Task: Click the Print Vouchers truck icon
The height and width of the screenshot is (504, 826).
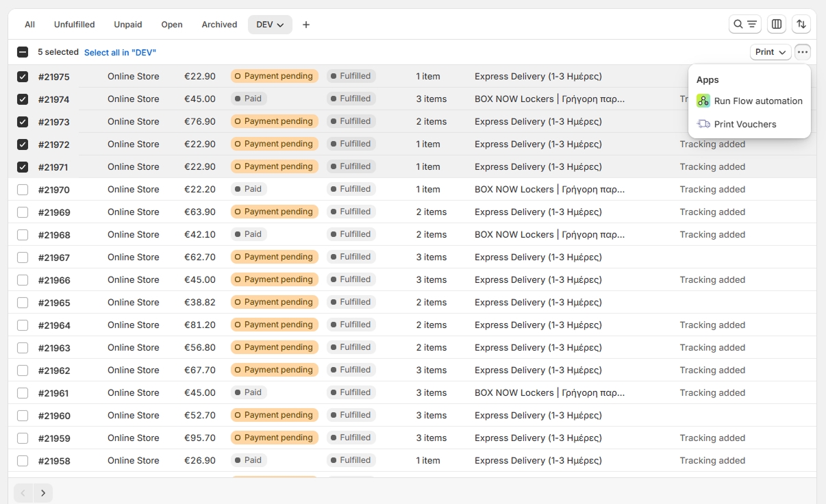Action: 703,124
